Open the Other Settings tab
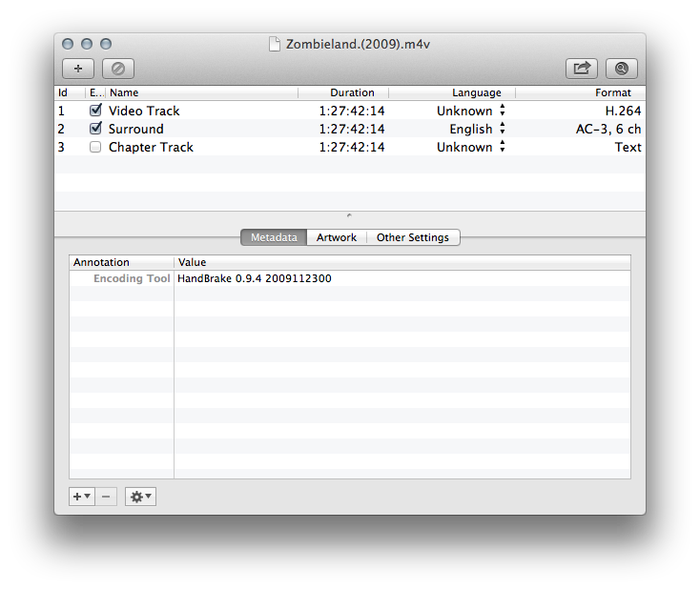The height and width of the screenshot is (590, 700). [x=413, y=237]
